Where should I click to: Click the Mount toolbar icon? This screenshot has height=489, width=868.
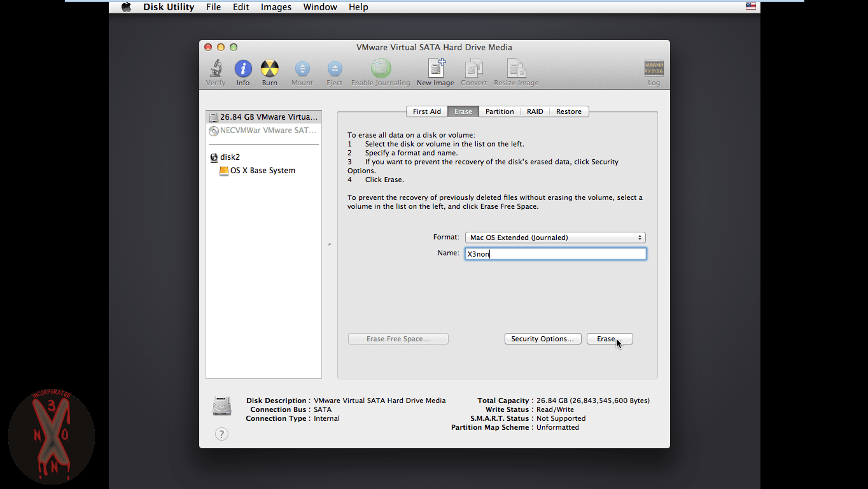point(302,69)
